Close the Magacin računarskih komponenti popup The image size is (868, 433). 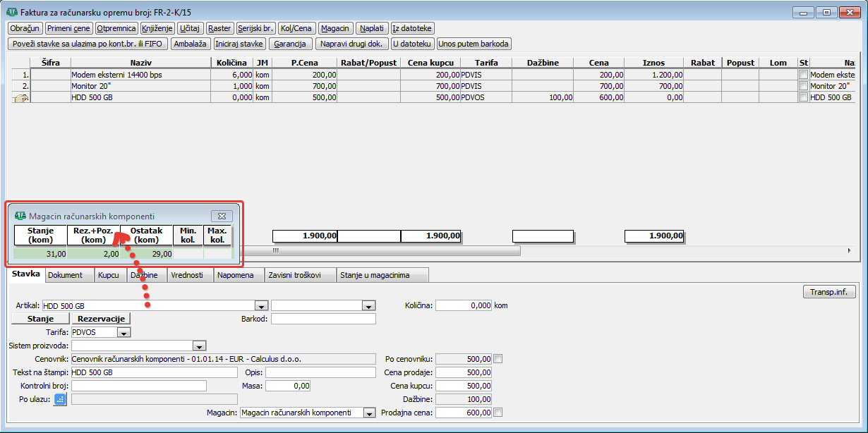[x=221, y=216]
